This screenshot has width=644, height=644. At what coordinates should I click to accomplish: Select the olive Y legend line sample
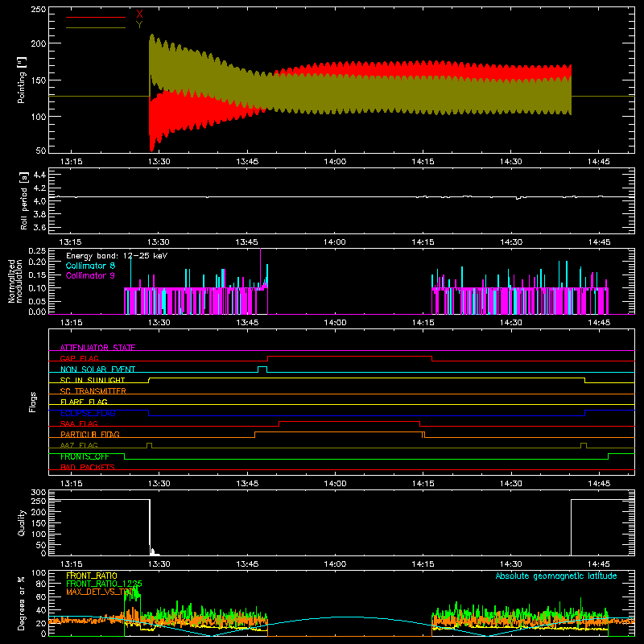(96, 27)
